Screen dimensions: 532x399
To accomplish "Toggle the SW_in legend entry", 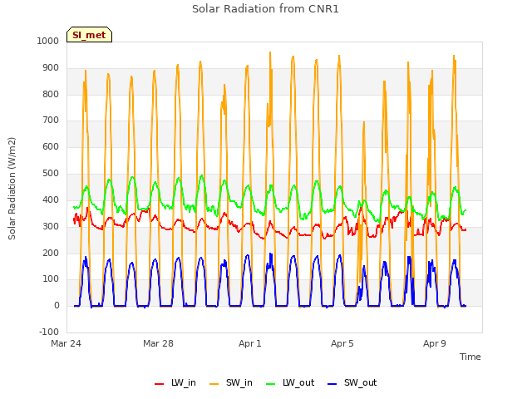I will point(231,382).
